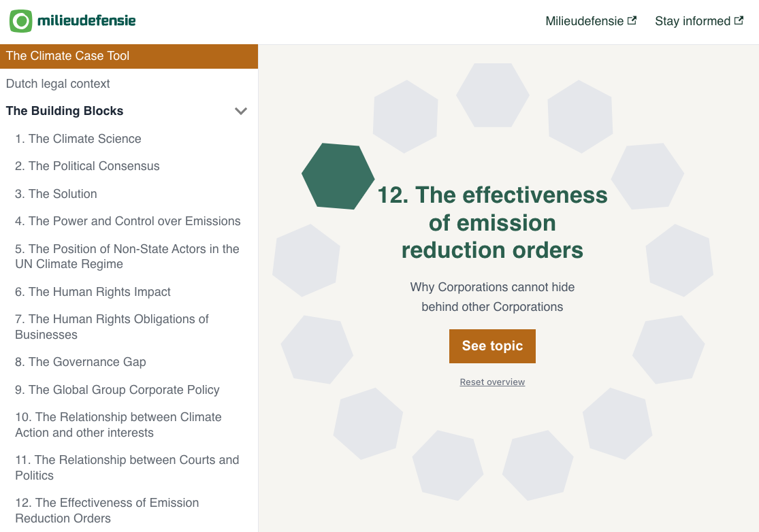759x532 pixels.
Task: Open 6. The Human Rights Impact
Action: coord(93,292)
